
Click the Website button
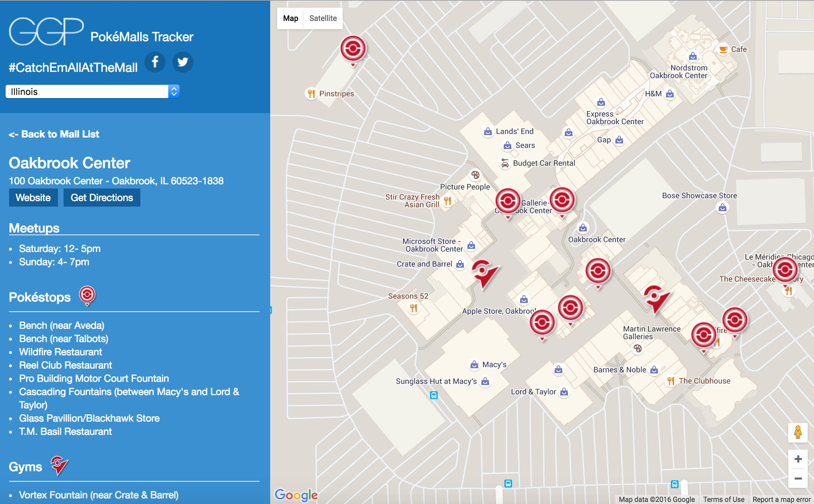point(34,198)
